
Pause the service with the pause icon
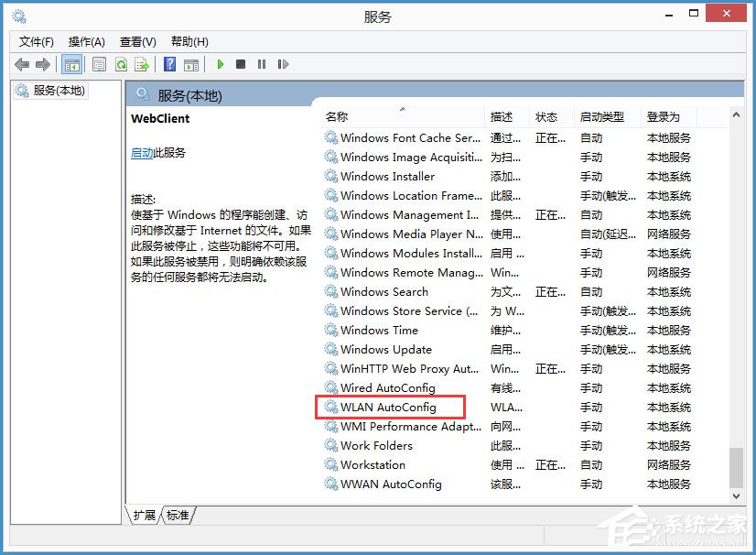262,64
